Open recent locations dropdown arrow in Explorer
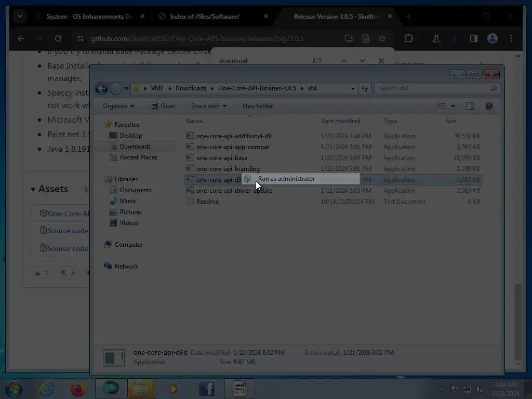 click(126, 88)
